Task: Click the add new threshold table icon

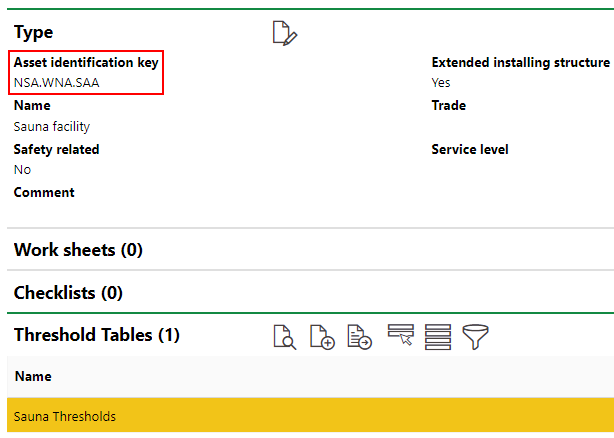Action: [322, 336]
